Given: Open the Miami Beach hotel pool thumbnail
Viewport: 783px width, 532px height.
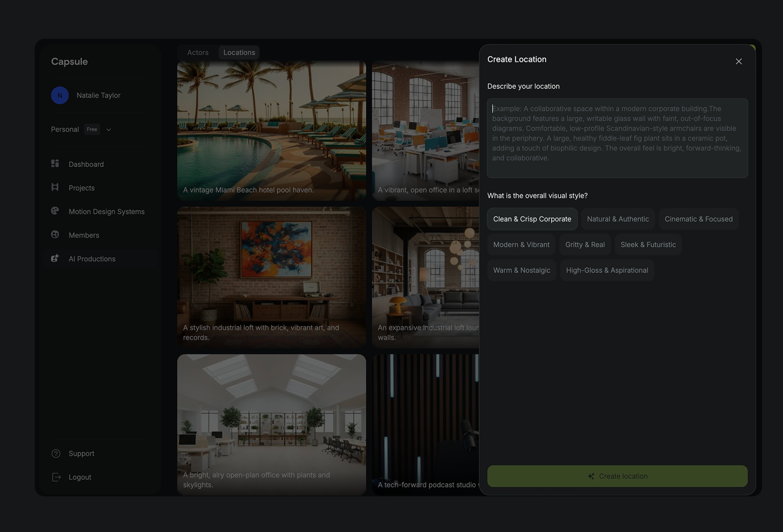Looking at the screenshot, I should [272, 131].
